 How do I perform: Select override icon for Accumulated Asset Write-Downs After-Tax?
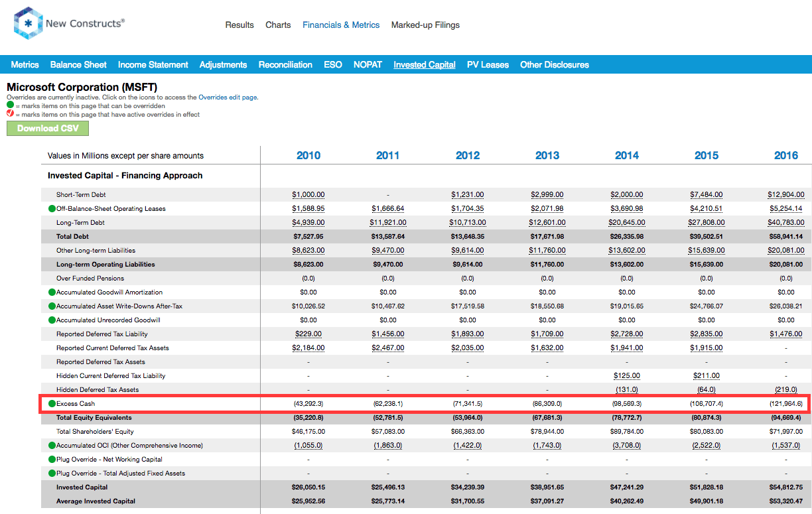[52, 306]
